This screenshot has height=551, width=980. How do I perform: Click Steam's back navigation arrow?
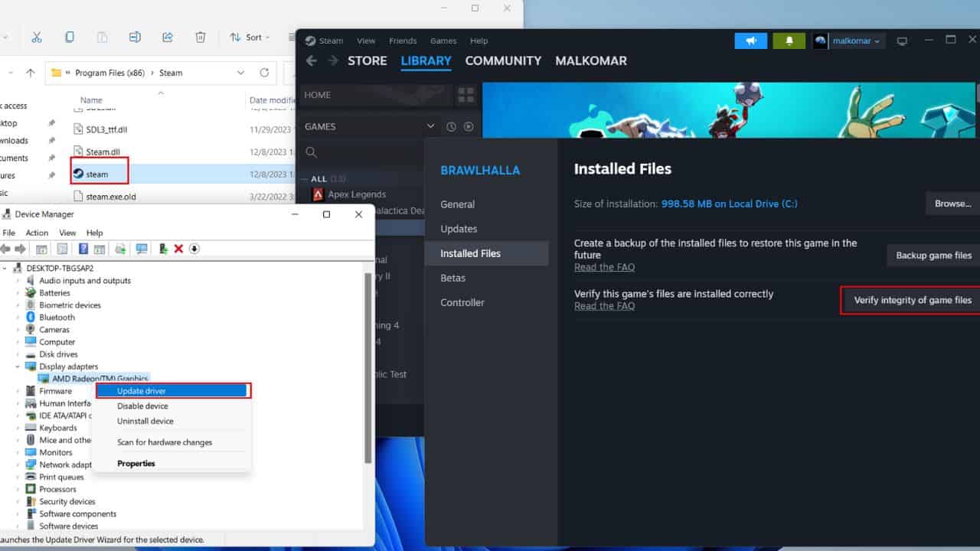311,60
